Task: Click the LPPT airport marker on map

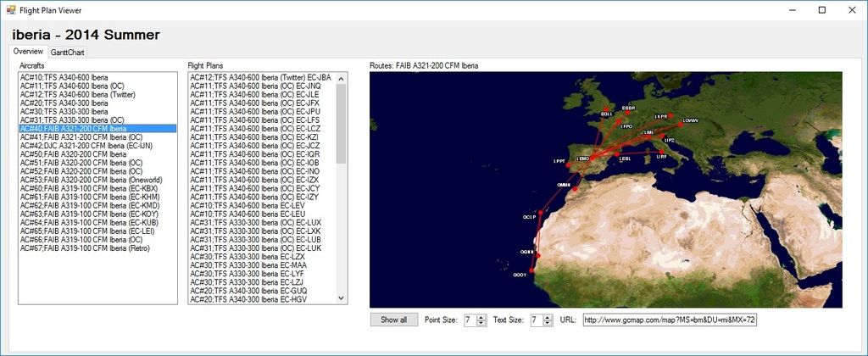Action: point(568,165)
